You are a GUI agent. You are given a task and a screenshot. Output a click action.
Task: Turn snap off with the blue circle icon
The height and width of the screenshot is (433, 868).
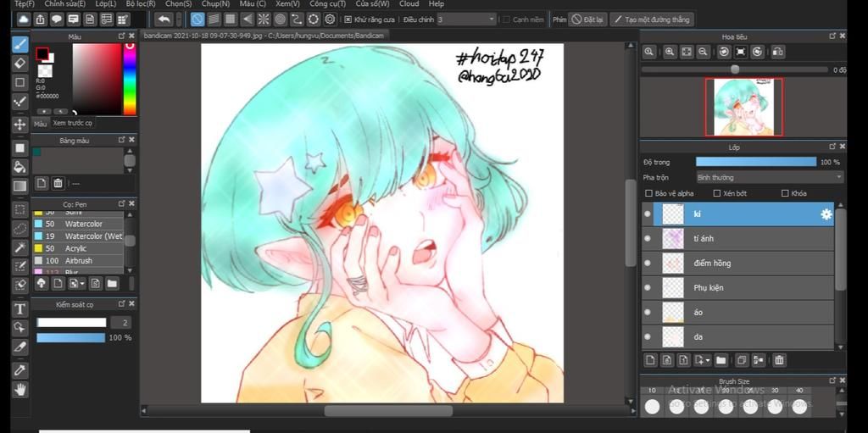[197, 19]
